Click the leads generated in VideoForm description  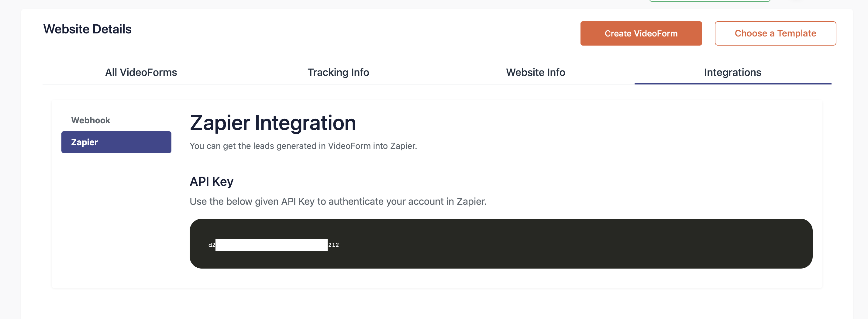[x=303, y=146]
